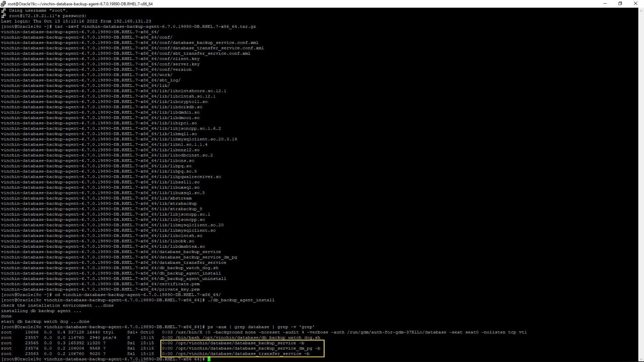Click the installing db backup agent line
The image size is (644, 362).
click(41, 311)
